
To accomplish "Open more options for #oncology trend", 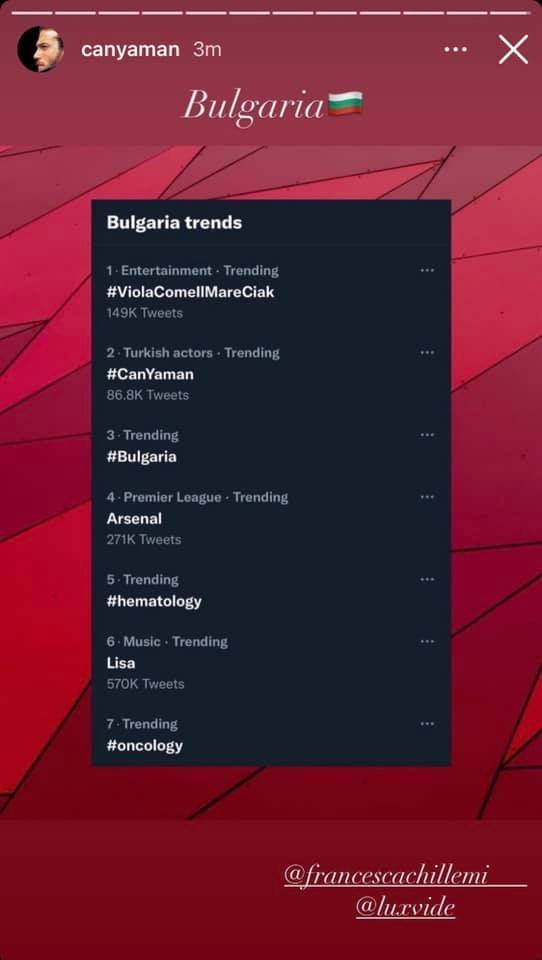I will click(x=427, y=724).
